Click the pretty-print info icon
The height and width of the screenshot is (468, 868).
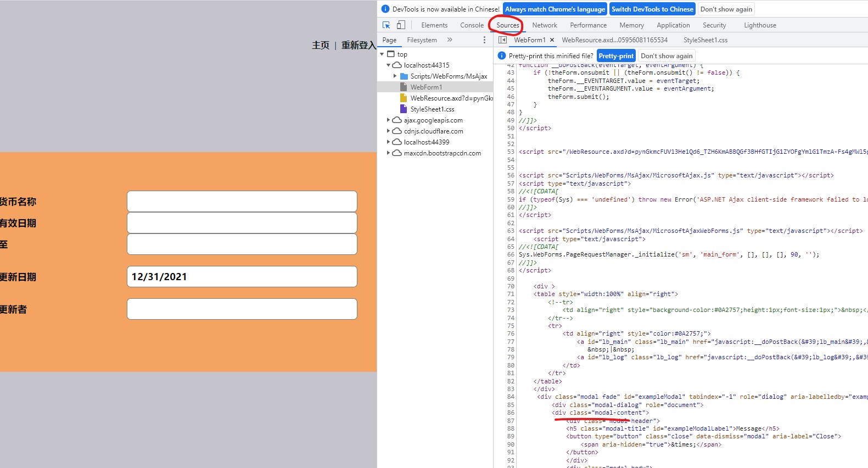(501, 55)
